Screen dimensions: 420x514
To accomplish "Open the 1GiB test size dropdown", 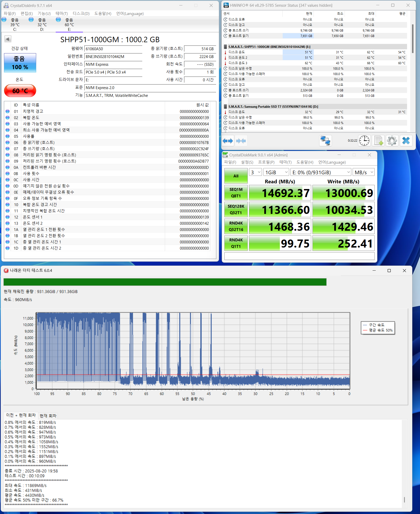I will (x=276, y=172).
